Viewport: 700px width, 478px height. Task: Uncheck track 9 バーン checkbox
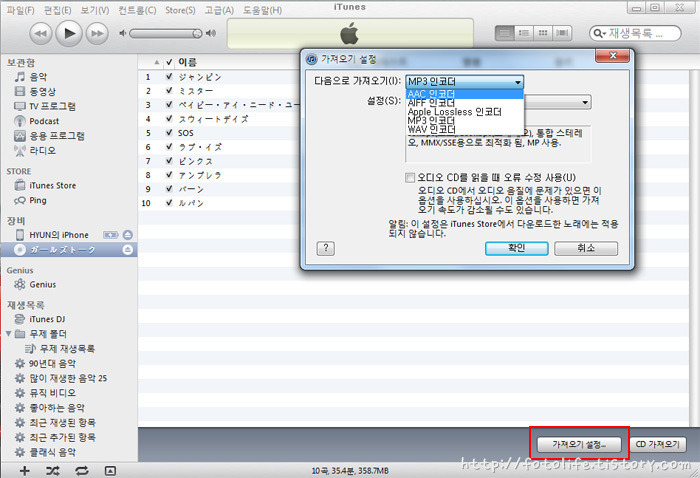point(169,189)
